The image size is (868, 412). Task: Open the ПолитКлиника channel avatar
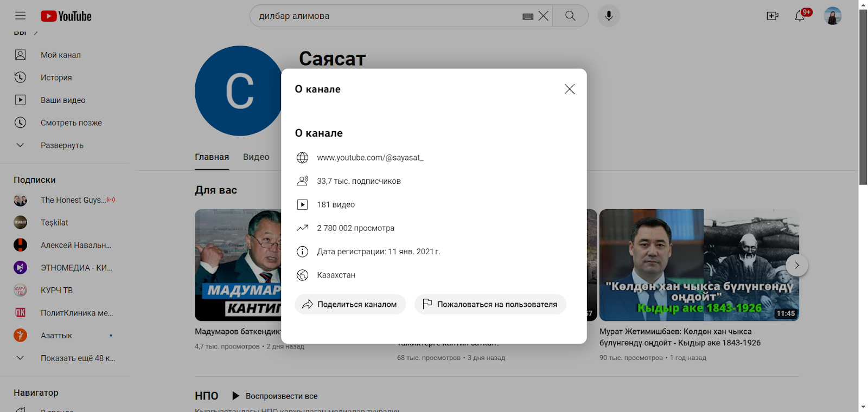pyautogui.click(x=20, y=313)
